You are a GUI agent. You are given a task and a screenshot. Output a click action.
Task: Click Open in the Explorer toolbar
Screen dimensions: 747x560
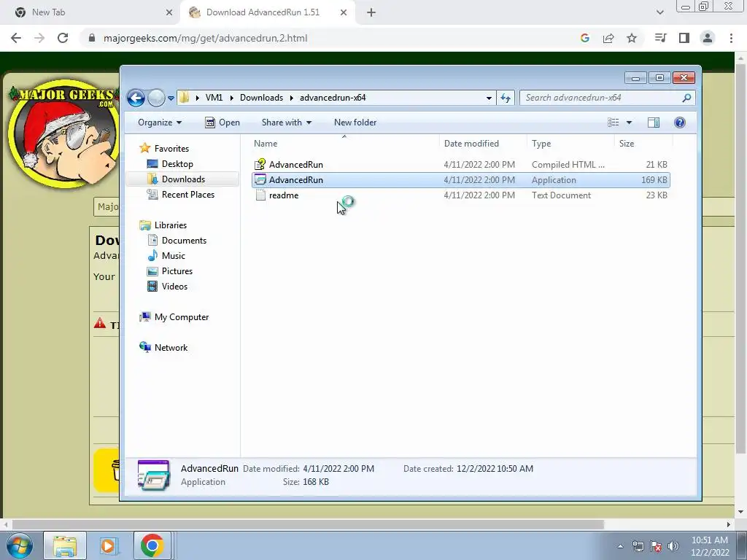[x=222, y=122]
